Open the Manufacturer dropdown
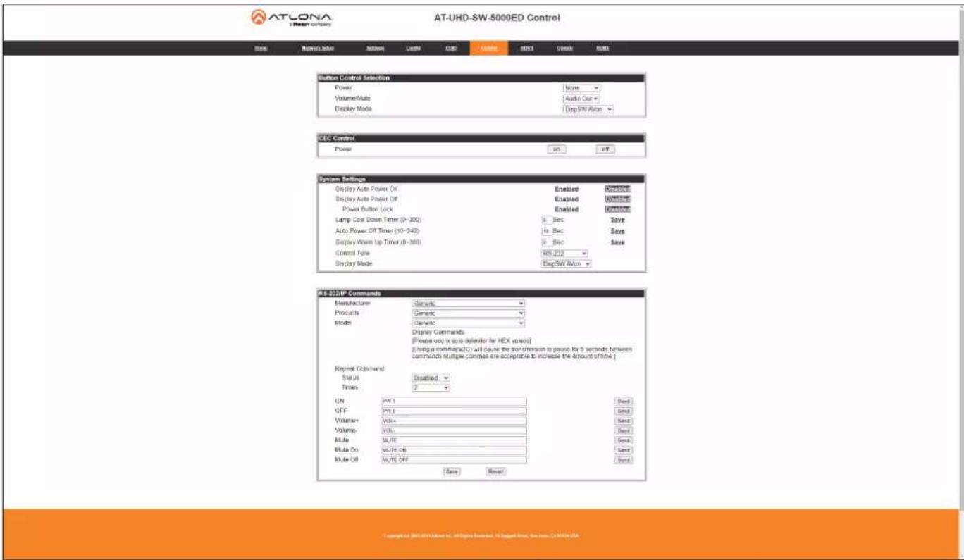Image resolution: width=964 pixels, height=560 pixels. (469, 304)
